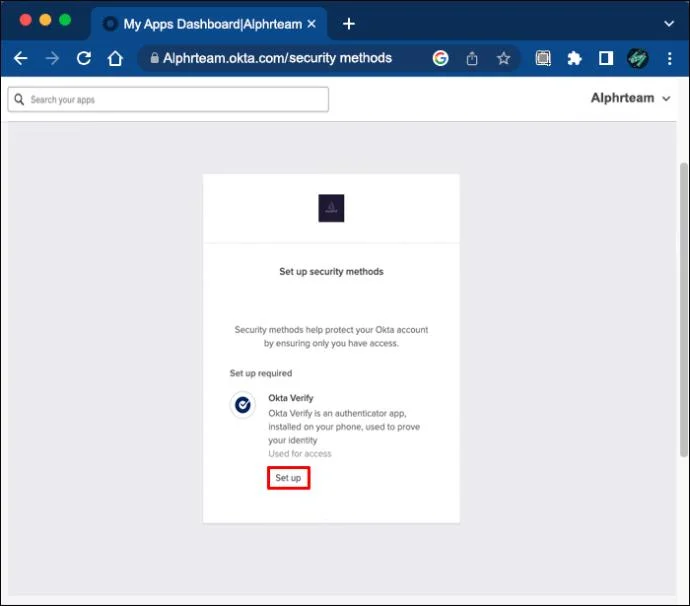This screenshot has height=606, width=690.
Task: Click the 'Set up security methods' title
Action: point(331,272)
